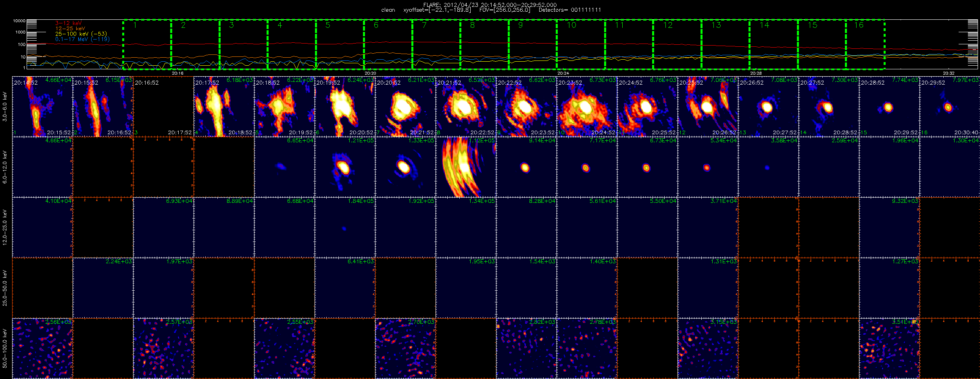Click interval marker 6 in the lightcurve
This screenshot has height=379, width=980.
pos(376,25)
